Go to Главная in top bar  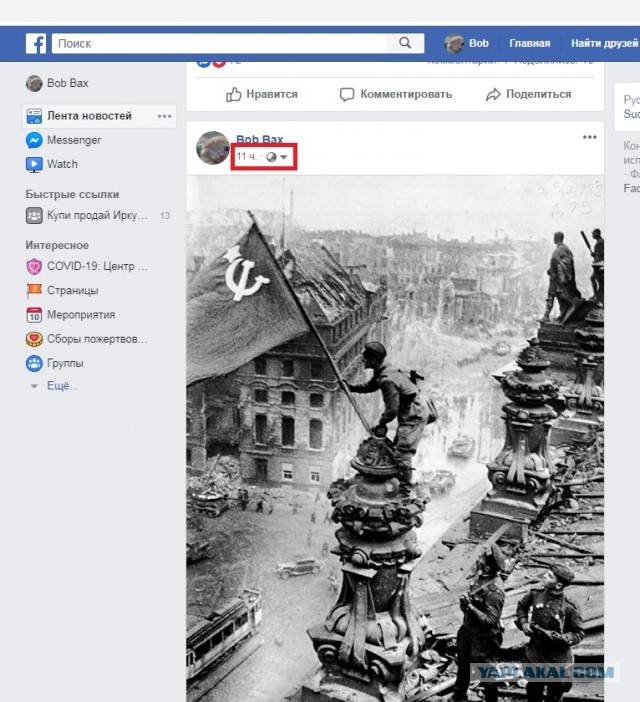point(529,43)
